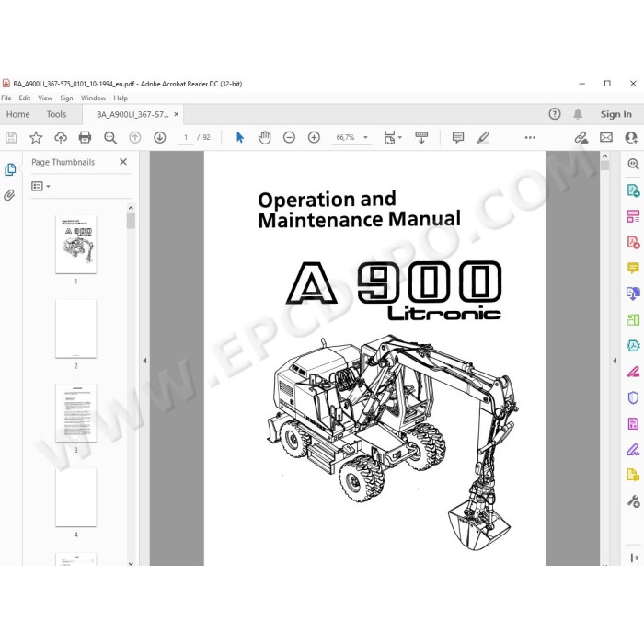
Task: Open More Tools wrench icon
Action: point(633,501)
